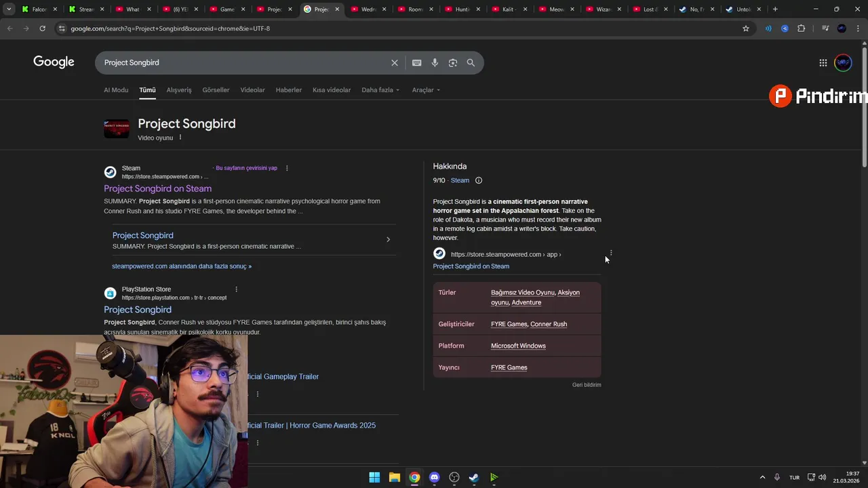Translate this page link for Steam result
This screenshot has height=488, width=868.
coord(246,168)
